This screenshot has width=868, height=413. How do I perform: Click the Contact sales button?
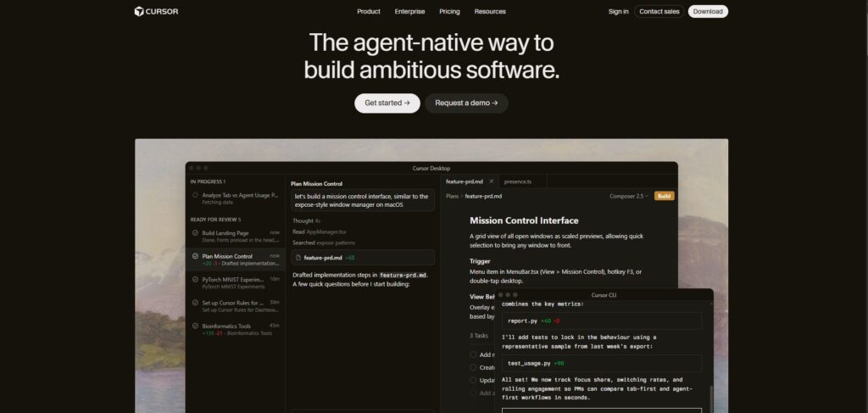(659, 11)
